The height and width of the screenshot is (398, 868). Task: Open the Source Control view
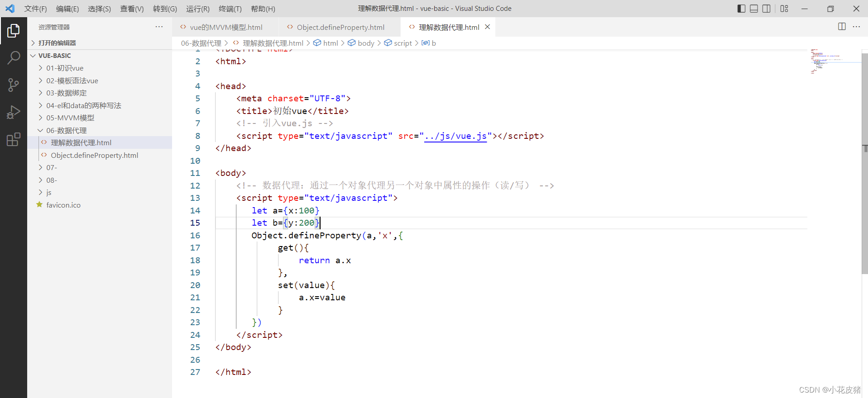click(14, 85)
